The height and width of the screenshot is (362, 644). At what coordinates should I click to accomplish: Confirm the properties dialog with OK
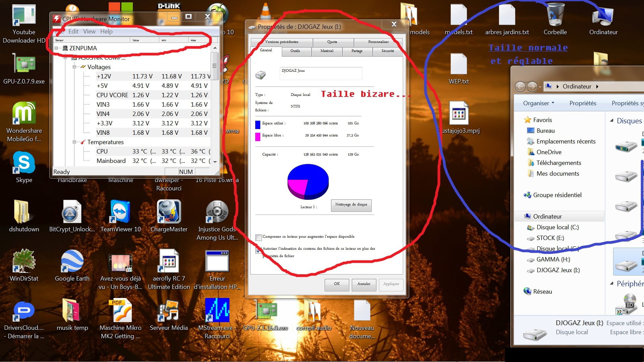click(x=337, y=284)
